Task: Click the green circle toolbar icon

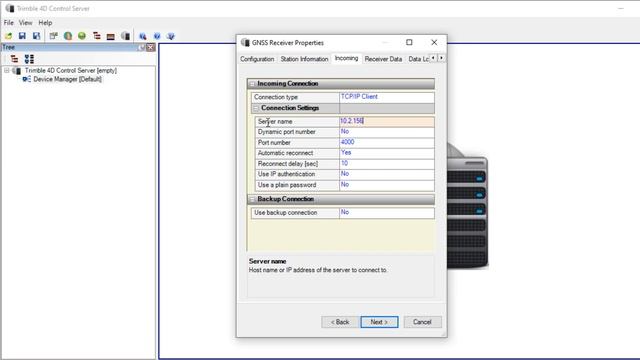Action: [82, 36]
